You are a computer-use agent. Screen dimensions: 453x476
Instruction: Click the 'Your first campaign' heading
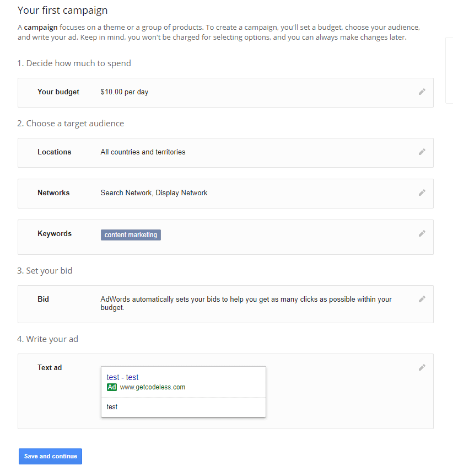[x=62, y=10]
